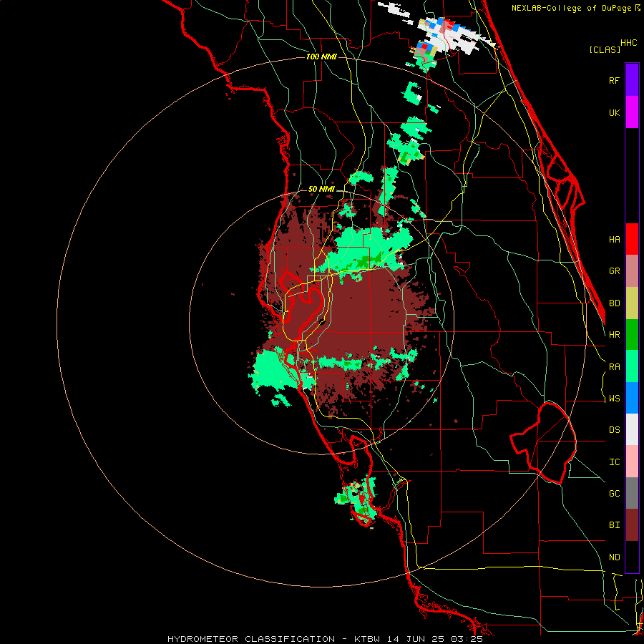Screen dimensions: 644x644
Task: Click the blue WS legend swatch
Action: 632,398
